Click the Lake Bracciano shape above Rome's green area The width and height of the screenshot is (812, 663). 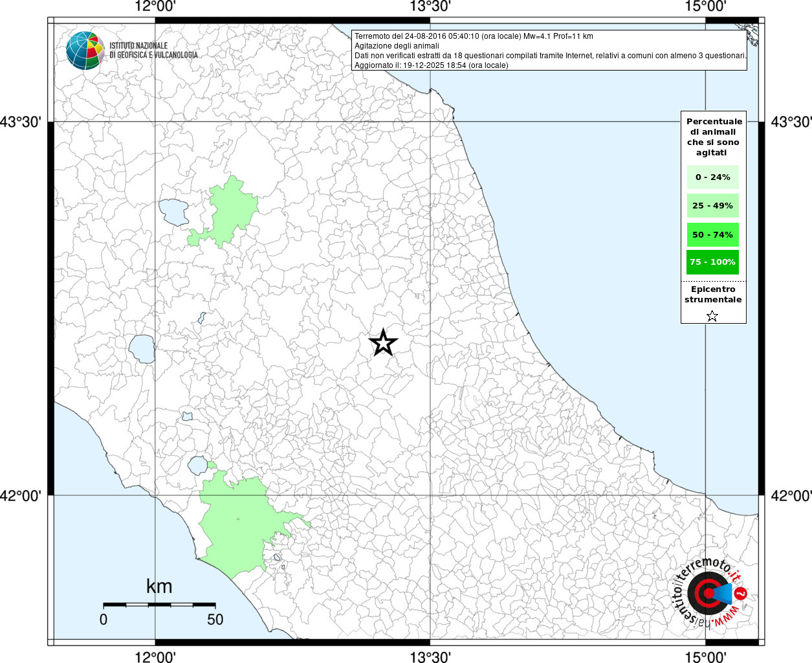pyautogui.click(x=197, y=465)
